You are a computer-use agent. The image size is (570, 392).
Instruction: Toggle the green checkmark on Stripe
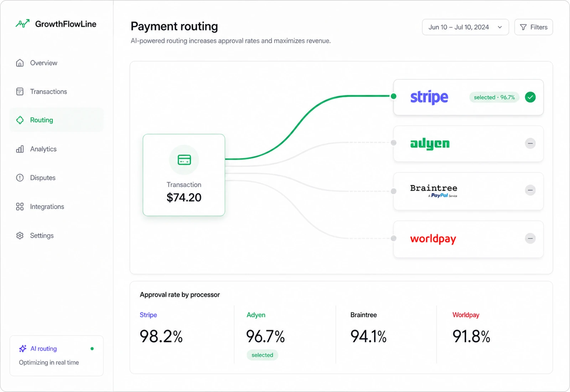530,97
